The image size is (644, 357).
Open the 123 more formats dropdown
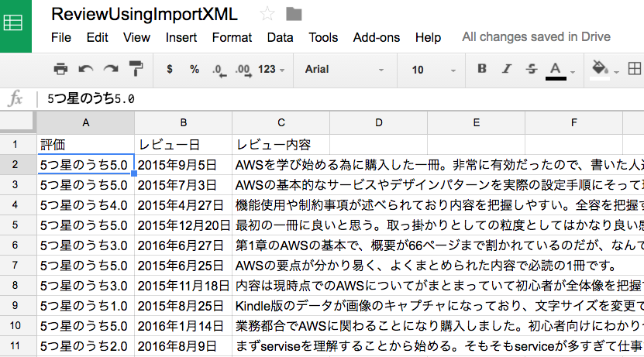pyautogui.click(x=271, y=70)
